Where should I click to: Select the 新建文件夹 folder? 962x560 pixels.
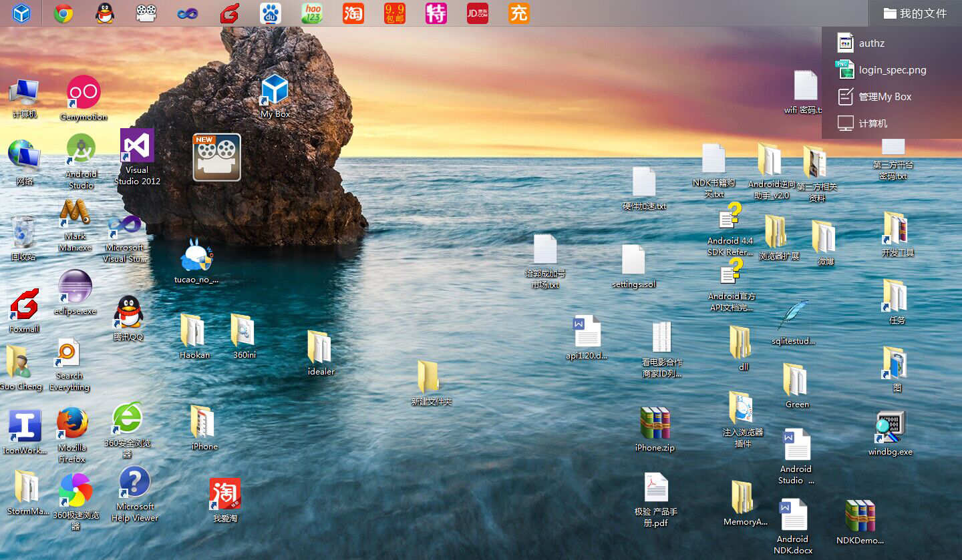point(431,383)
